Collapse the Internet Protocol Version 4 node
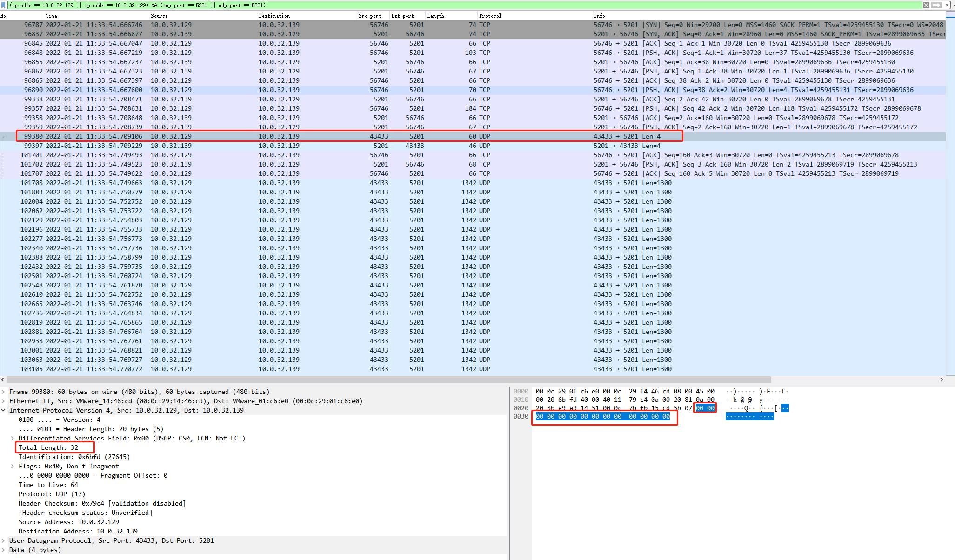The image size is (955, 560). coord(3,411)
